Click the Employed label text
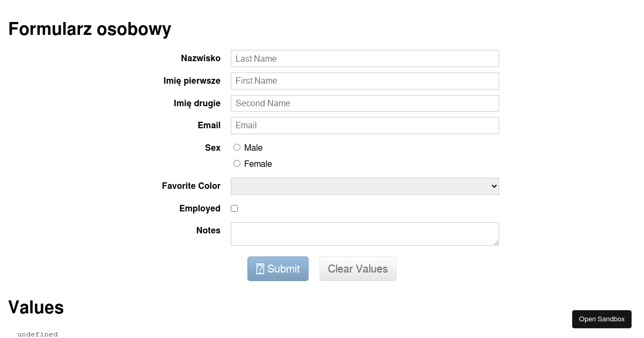 (200, 208)
